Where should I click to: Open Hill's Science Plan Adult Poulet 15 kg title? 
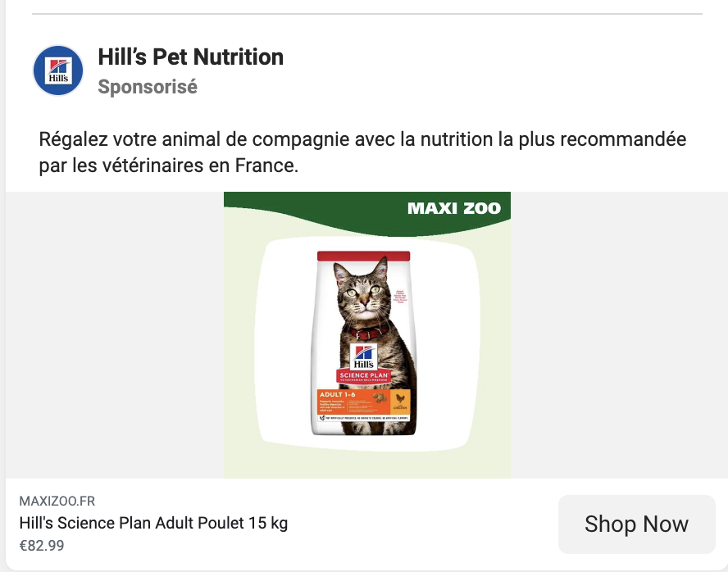[153, 523]
